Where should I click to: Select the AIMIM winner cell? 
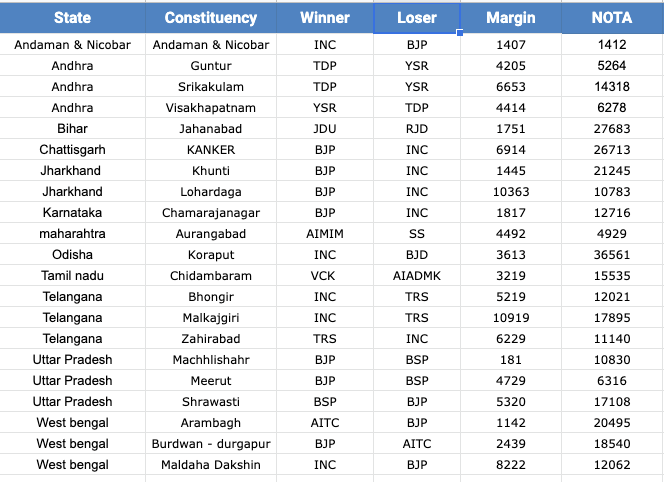(325, 234)
